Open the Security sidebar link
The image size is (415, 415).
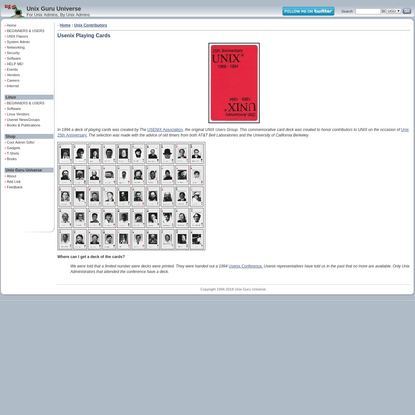pos(13,53)
